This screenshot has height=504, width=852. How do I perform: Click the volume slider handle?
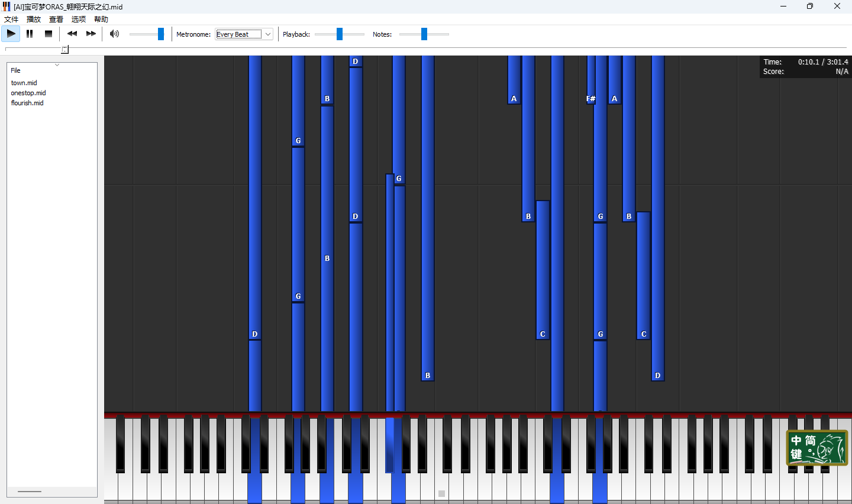coord(161,34)
